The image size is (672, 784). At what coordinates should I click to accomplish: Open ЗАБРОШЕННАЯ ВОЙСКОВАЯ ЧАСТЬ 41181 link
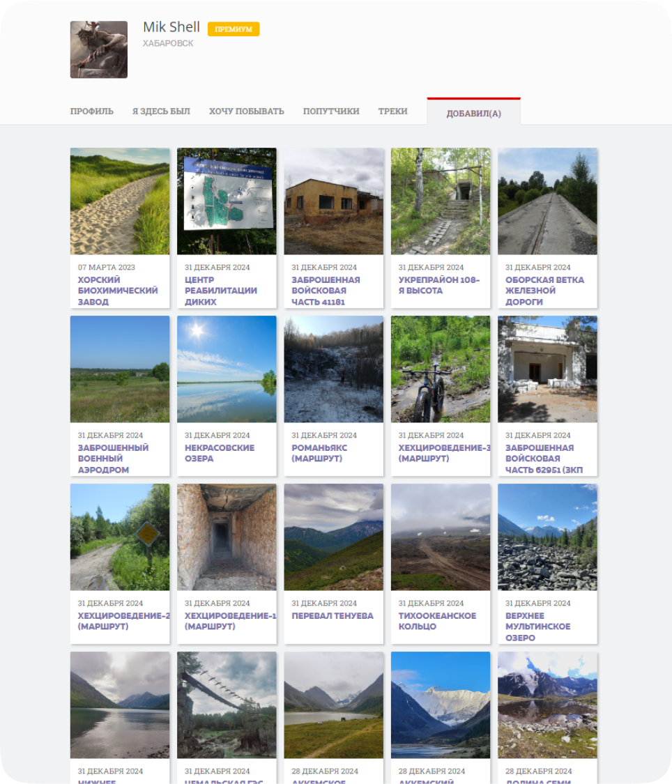(326, 291)
